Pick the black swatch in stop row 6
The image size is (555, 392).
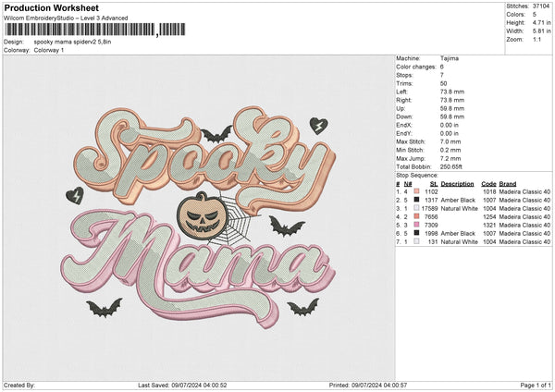tap(416, 233)
